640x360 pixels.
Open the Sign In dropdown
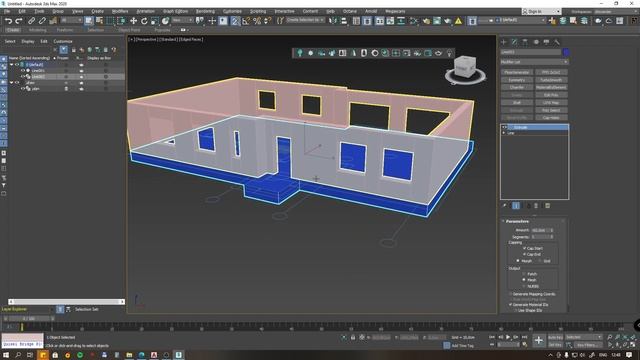(x=541, y=11)
